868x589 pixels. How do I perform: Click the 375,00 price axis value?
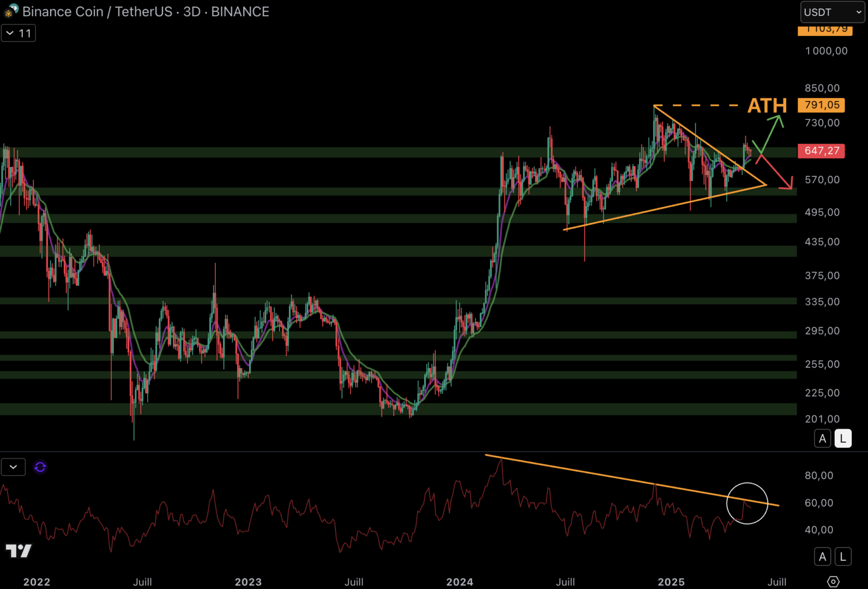click(822, 275)
